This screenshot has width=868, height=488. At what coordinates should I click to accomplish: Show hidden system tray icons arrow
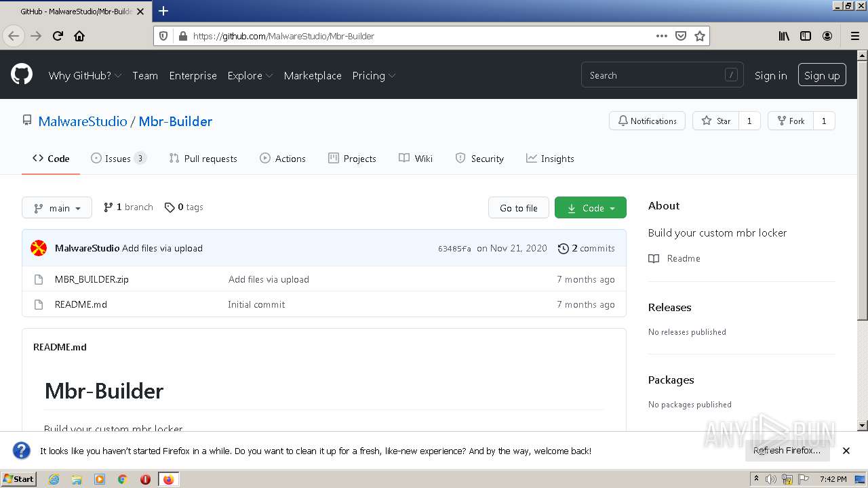(x=758, y=479)
